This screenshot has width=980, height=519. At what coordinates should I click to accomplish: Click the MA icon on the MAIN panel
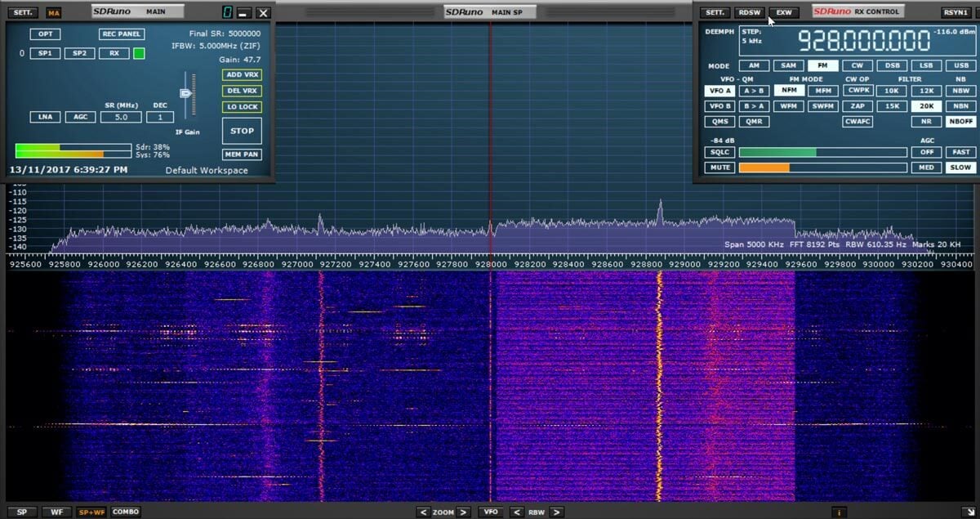55,12
